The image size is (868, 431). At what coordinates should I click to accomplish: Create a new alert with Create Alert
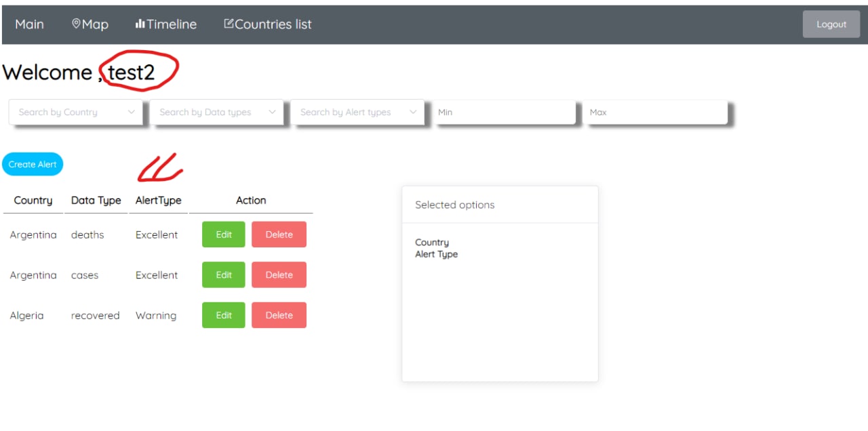pyautogui.click(x=33, y=165)
